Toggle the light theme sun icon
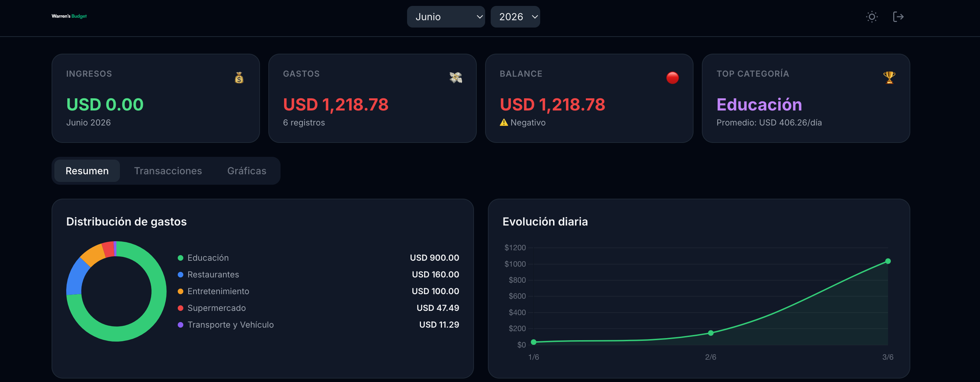 (x=872, y=17)
